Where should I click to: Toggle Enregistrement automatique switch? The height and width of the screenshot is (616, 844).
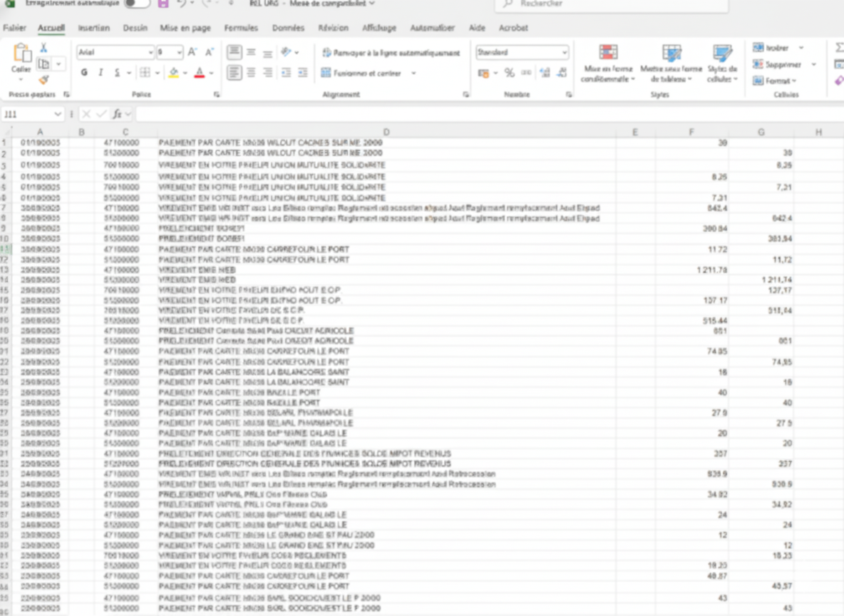137,4
